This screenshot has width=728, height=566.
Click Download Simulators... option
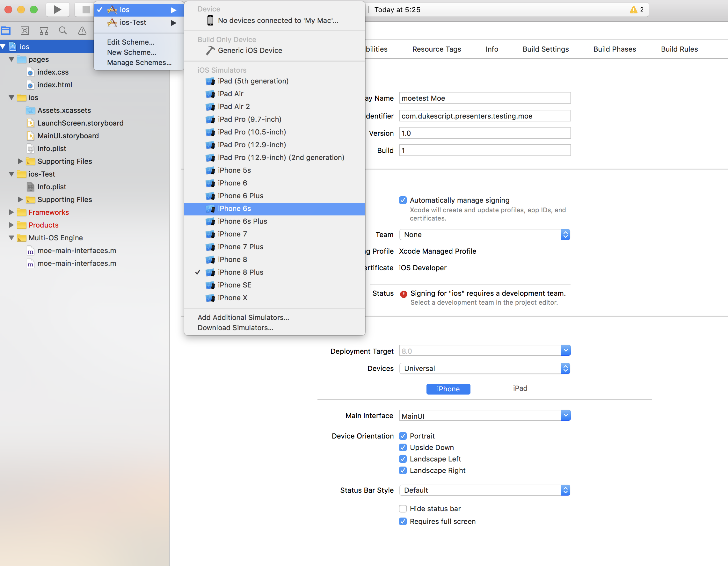click(235, 328)
